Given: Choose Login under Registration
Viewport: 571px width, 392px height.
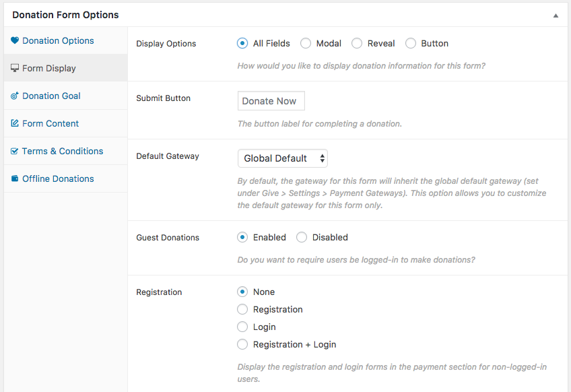Looking at the screenshot, I should [x=242, y=327].
